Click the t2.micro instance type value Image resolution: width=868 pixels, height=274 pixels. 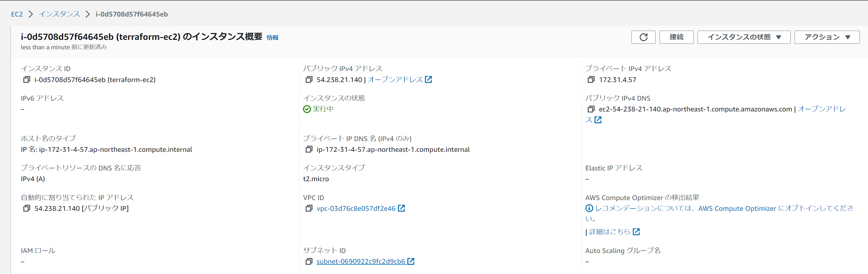coord(316,179)
